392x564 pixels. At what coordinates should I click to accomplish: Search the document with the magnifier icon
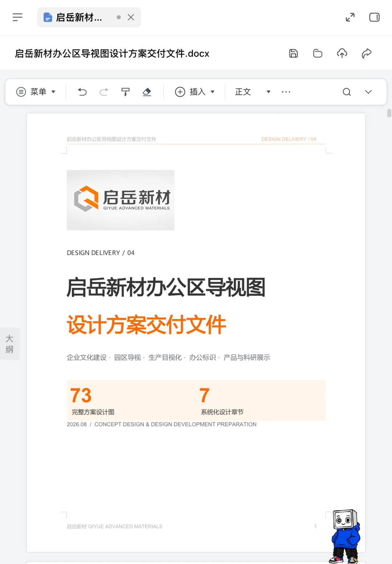pyautogui.click(x=347, y=92)
